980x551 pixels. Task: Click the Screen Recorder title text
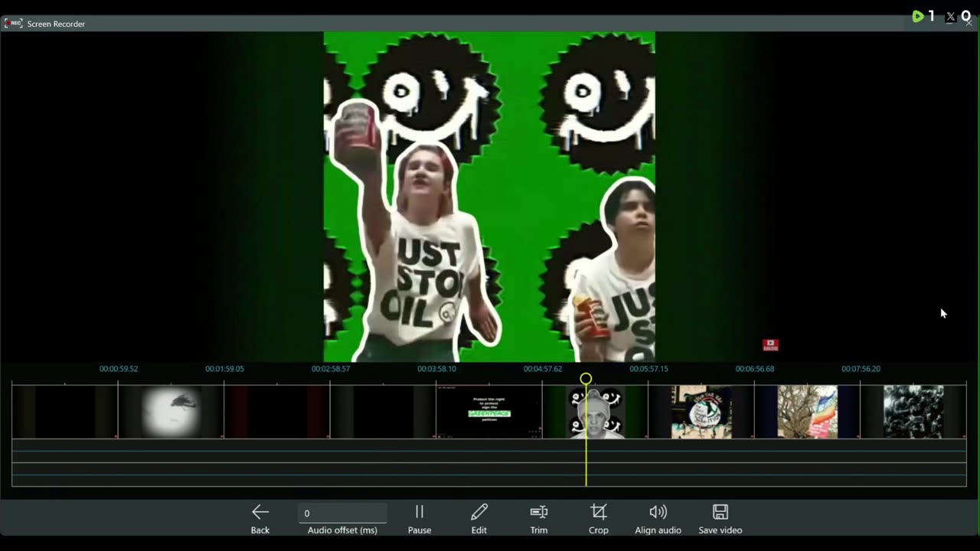(x=56, y=24)
